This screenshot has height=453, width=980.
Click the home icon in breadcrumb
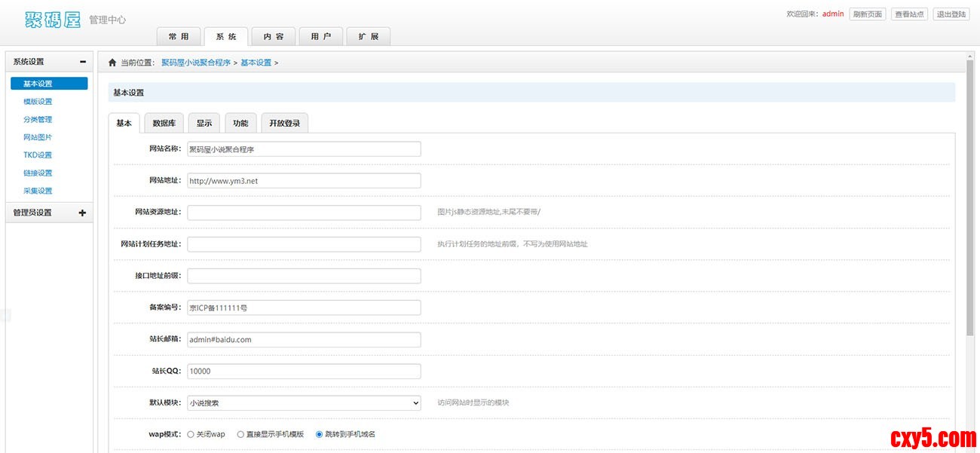click(112, 63)
